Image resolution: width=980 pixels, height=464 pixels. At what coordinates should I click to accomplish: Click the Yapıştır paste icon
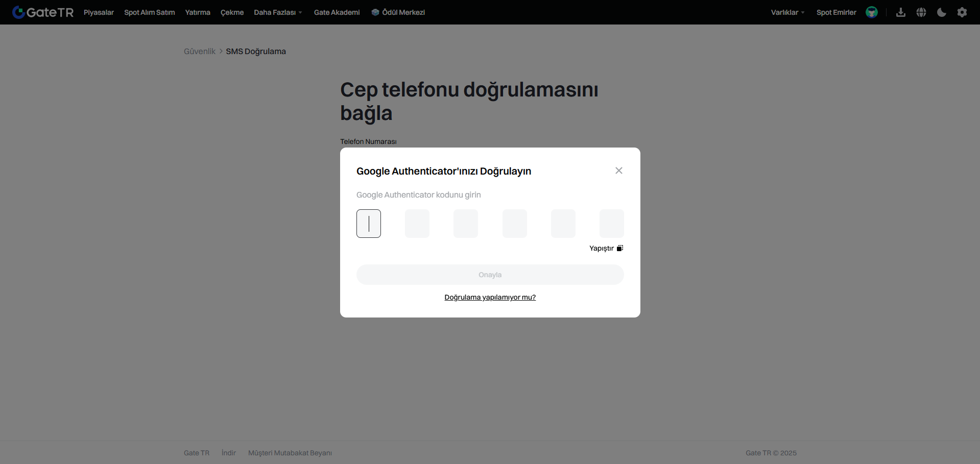click(619, 249)
